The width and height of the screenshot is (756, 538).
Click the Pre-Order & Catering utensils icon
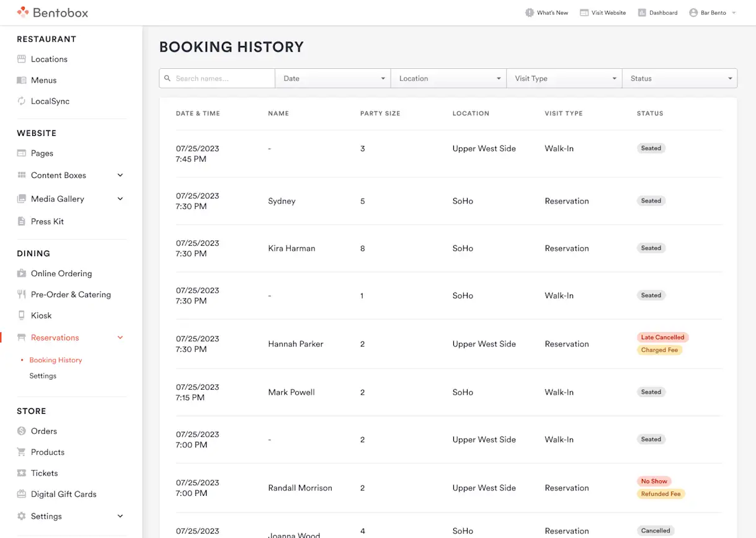[22, 295]
